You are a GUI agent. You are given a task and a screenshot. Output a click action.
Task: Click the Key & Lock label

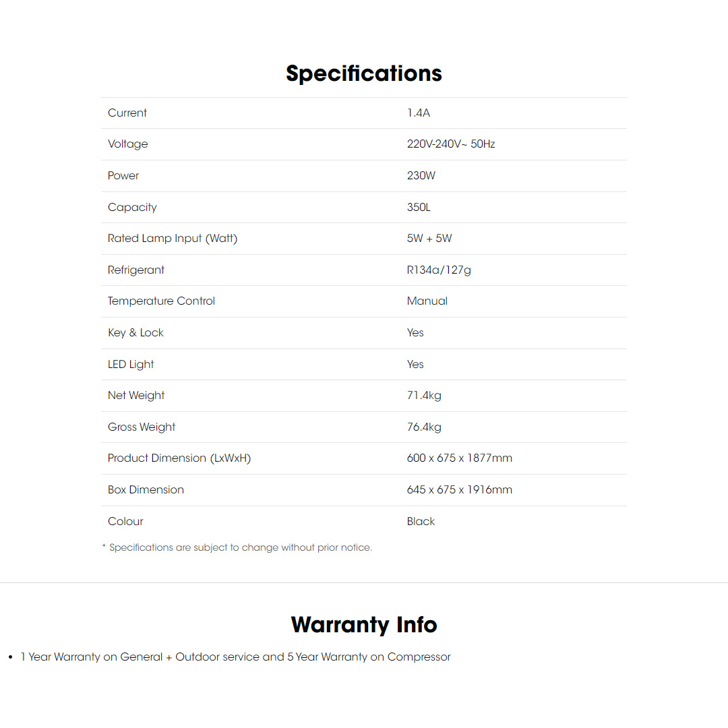pyautogui.click(x=135, y=333)
